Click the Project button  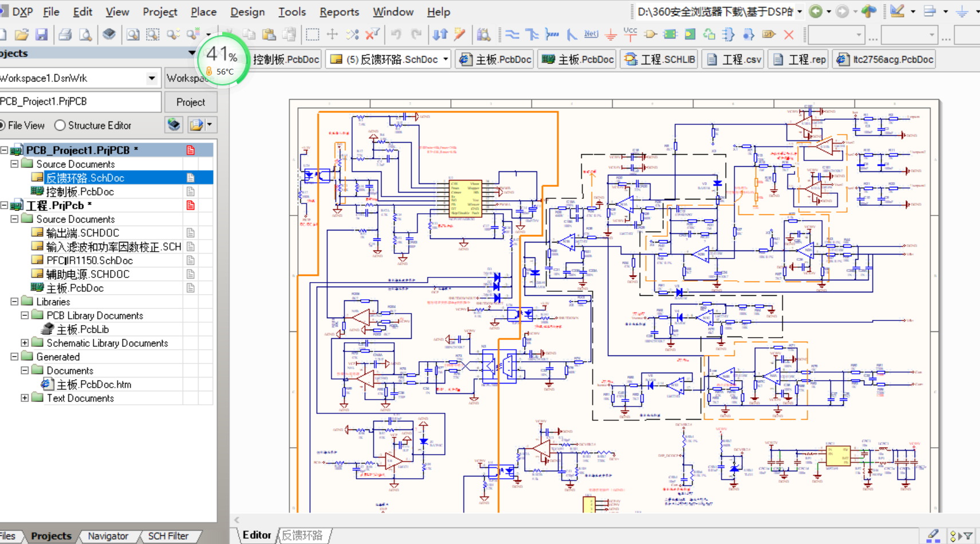click(x=191, y=102)
